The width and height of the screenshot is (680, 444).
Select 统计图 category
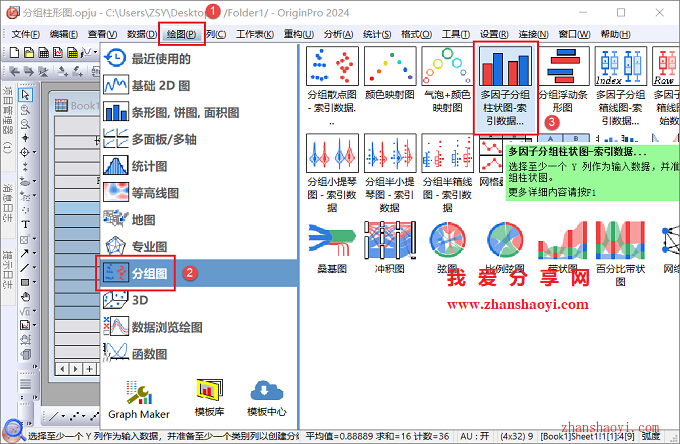click(x=199, y=166)
